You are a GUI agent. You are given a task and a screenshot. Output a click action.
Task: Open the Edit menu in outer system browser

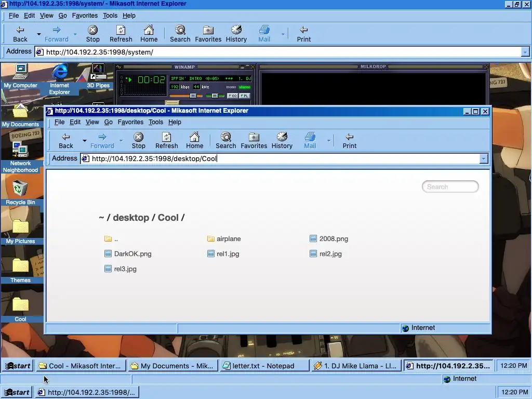click(x=29, y=16)
